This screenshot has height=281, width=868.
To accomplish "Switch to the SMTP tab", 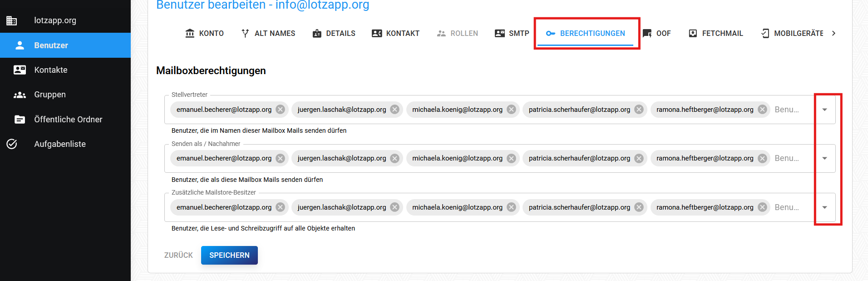I will 512,33.
